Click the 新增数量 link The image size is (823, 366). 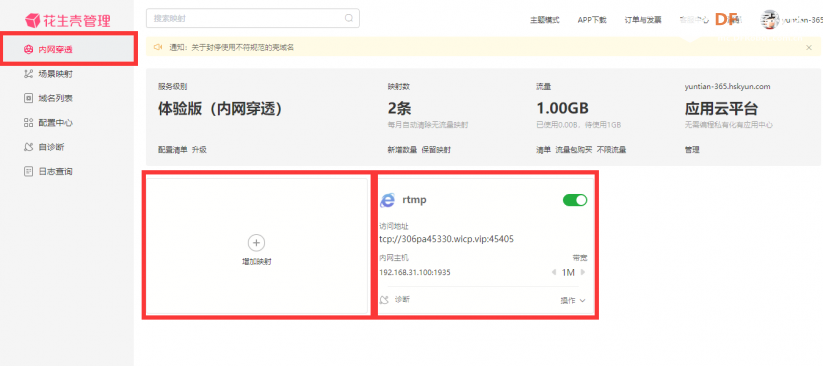(402, 150)
